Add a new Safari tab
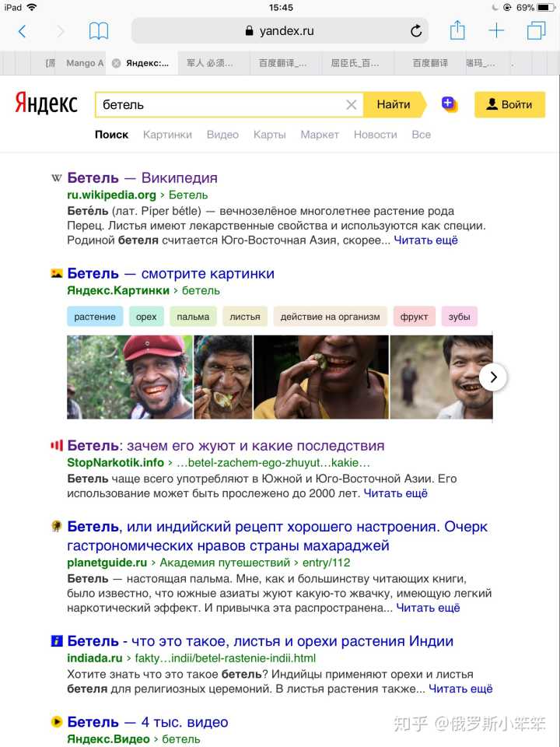This screenshot has height=747, width=560. point(496,31)
